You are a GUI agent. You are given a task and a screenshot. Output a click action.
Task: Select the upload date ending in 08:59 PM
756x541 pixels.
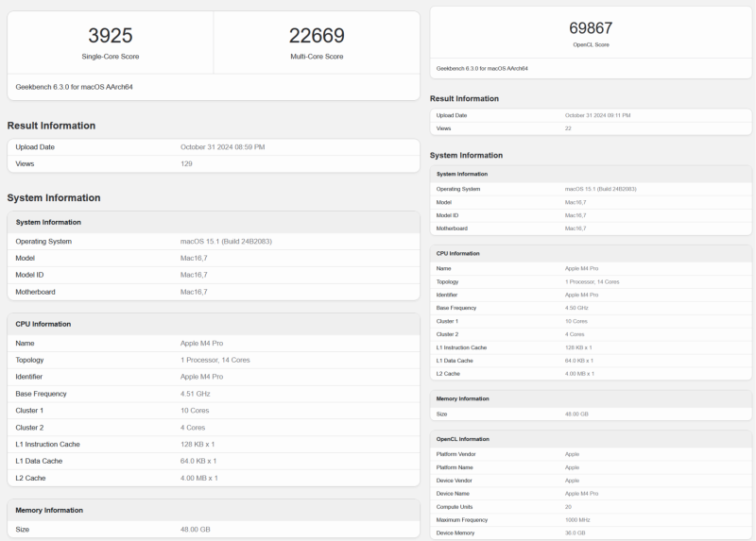222,147
